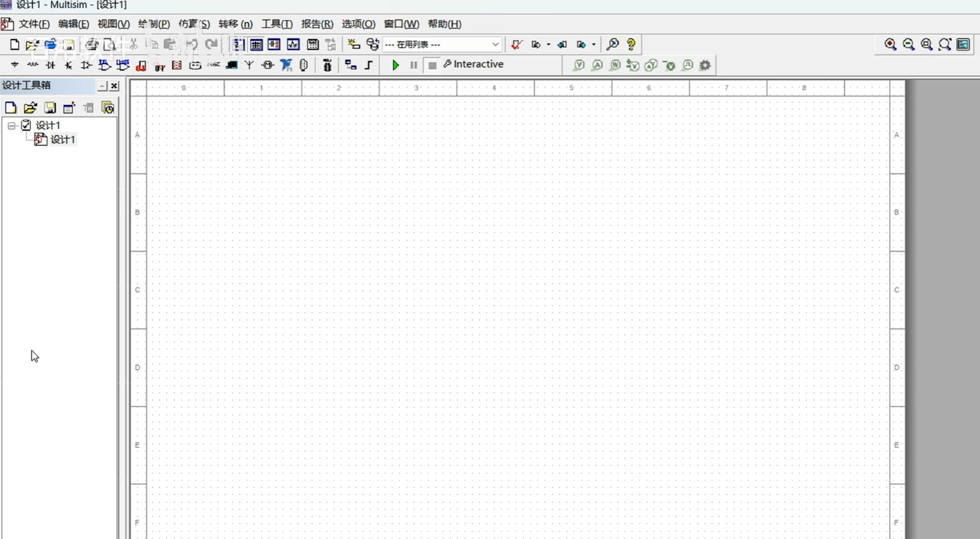Image resolution: width=980 pixels, height=539 pixels.
Task: Open the 仿真(S) menu
Action: coord(194,24)
